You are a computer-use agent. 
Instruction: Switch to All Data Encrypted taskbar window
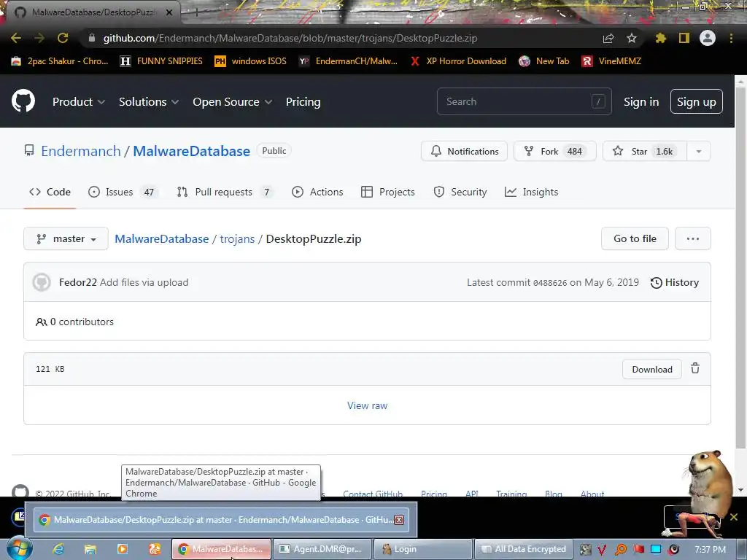click(x=523, y=549)
